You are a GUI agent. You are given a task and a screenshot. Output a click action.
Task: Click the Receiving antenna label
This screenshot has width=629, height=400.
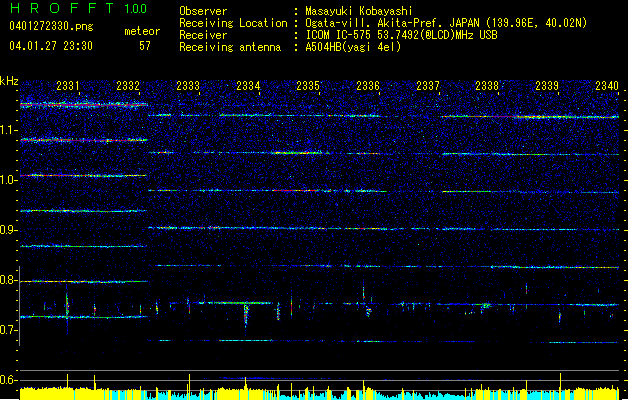[x=230, y=47]
